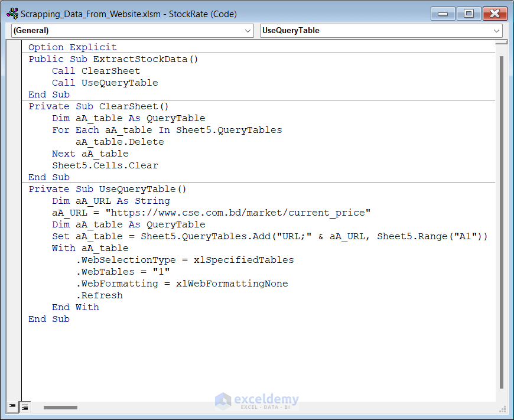Click the VBA code window title icon
This screenshot has height=420, width=514.
pos(12,14)
